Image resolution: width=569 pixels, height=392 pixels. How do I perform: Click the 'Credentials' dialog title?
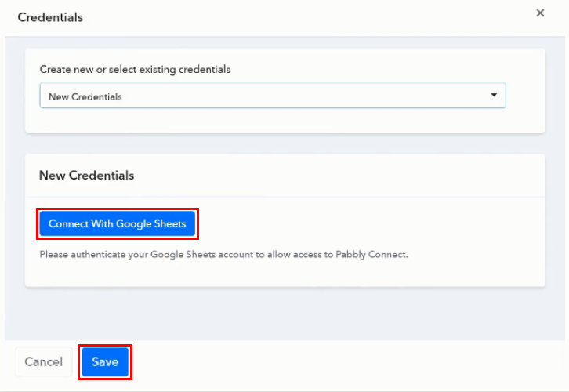click(50, 17)
